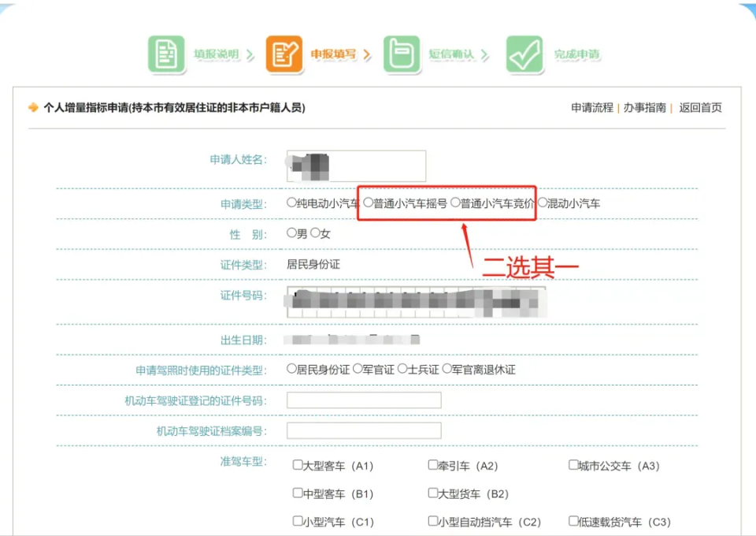Choose 普通小汽车竞价 application type
This screenshot has height=536, width=756.
click(454, 203)
